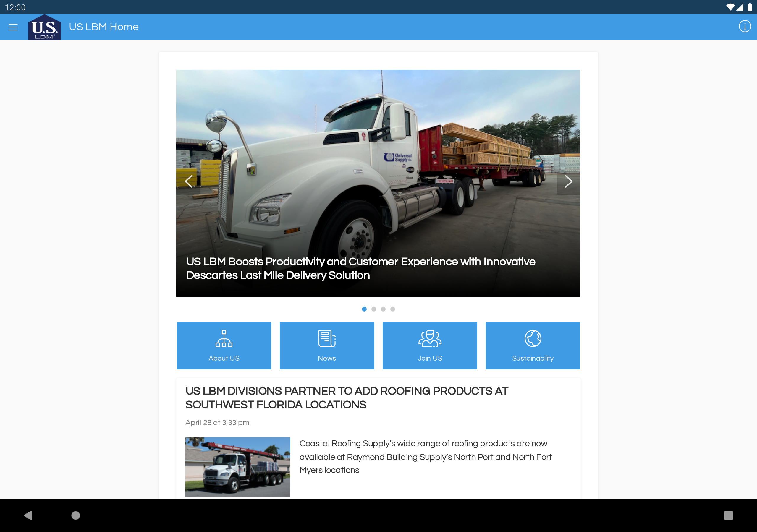Screen dimensions: 757x532
Task: Tap the Android home button
Action: point(75,515)
